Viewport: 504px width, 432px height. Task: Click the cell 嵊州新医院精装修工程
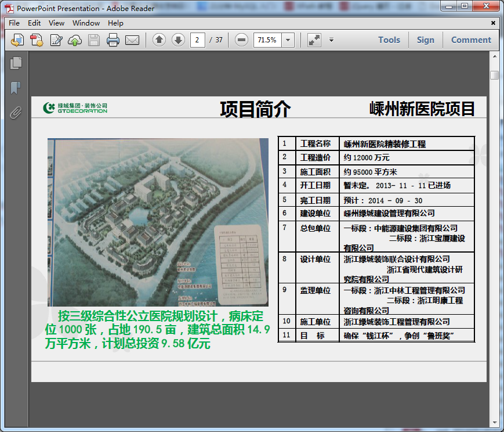click(x=407, y=143)
